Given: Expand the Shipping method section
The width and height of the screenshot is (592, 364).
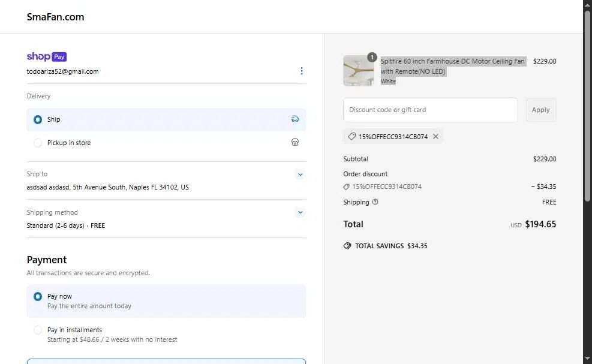Looking at the screenshot, I should (300, 212).
